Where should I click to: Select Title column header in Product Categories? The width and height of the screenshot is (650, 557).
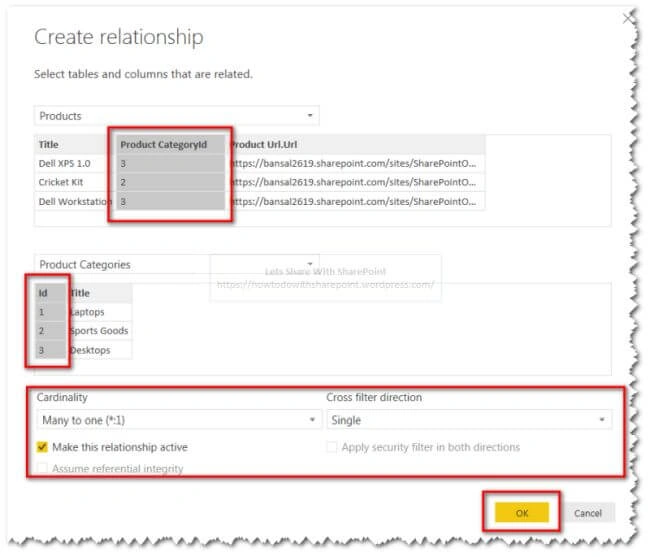tap(100, 293)
